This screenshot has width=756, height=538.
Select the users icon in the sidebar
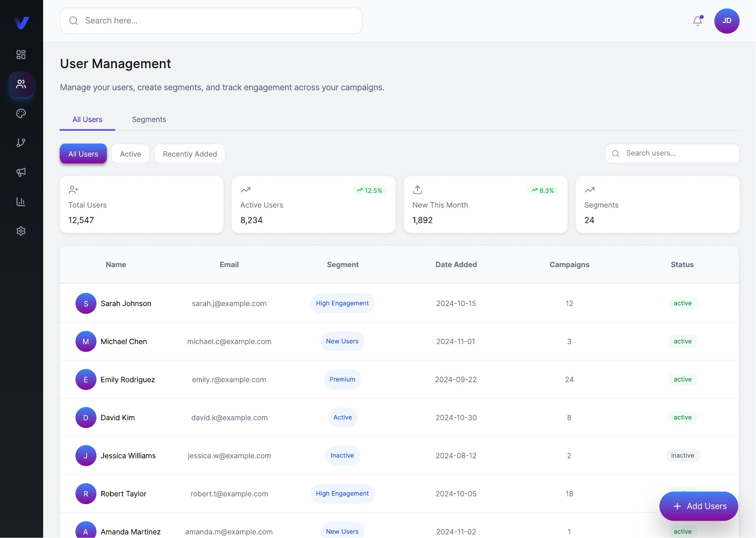21,84
